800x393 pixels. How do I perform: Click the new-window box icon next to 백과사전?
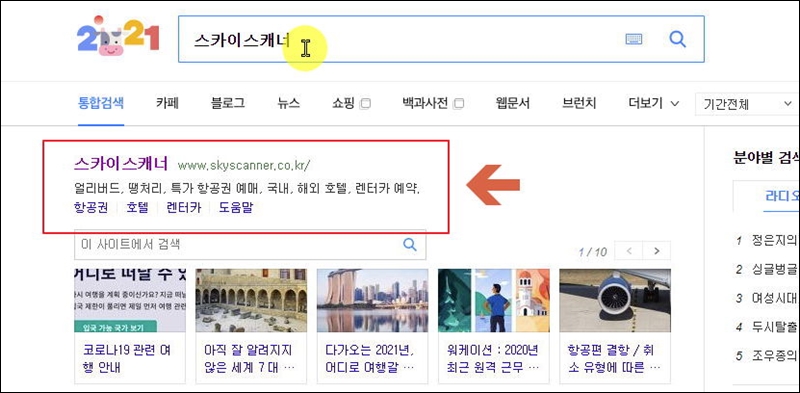point(459,104)
